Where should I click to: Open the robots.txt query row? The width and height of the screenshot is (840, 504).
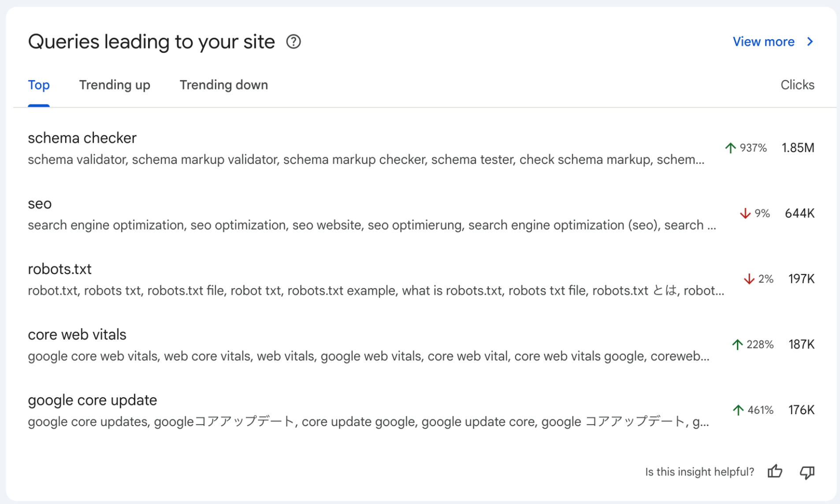point(59,269)
